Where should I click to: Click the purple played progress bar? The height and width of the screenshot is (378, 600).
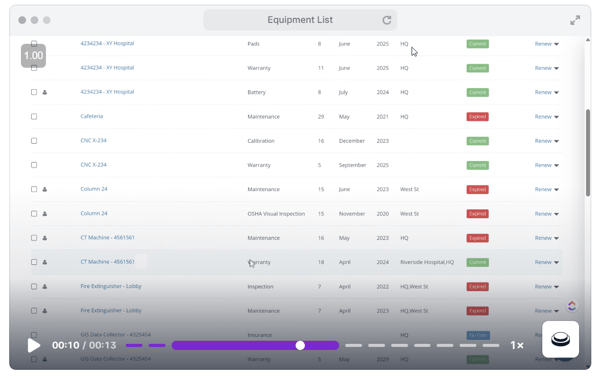255,345
